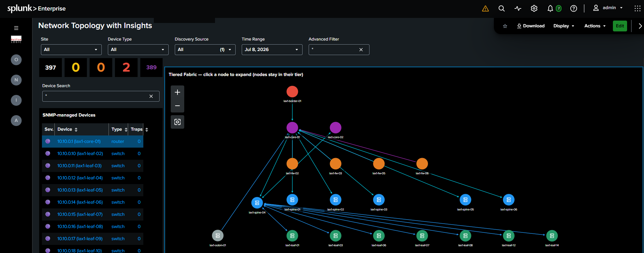Open 10.10.0.10 (lax1-leaf-02) device link
The image size is (644, 253).
[80, 154]
